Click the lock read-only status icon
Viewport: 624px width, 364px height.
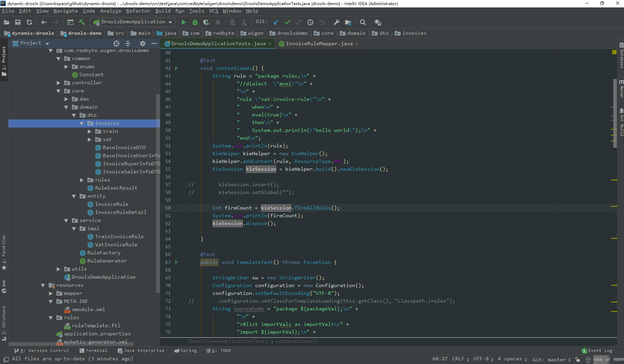(578, 359)
